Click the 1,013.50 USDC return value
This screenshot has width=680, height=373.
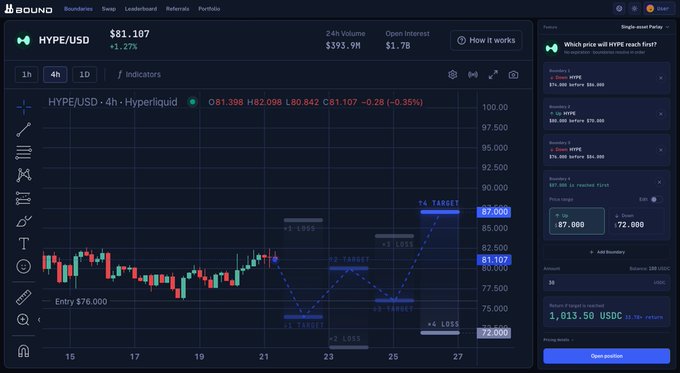[x=585, y=316]
